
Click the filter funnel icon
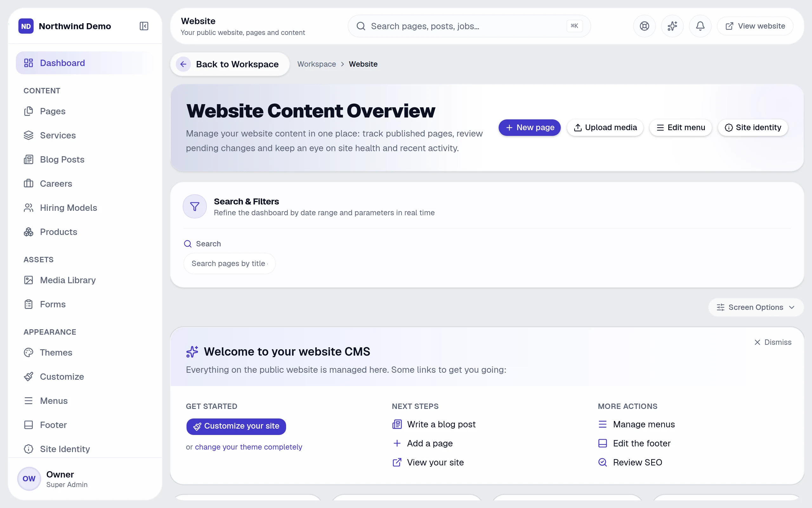195,206
